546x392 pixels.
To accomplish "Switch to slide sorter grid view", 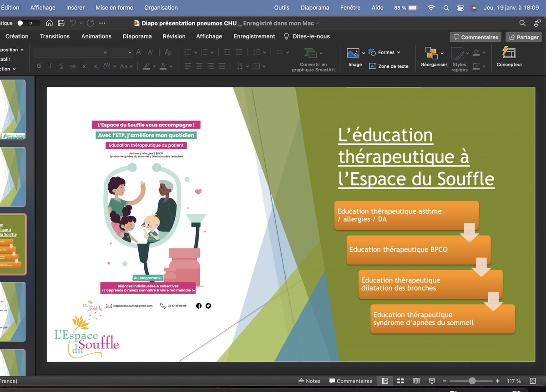I will tap(400, 381).
